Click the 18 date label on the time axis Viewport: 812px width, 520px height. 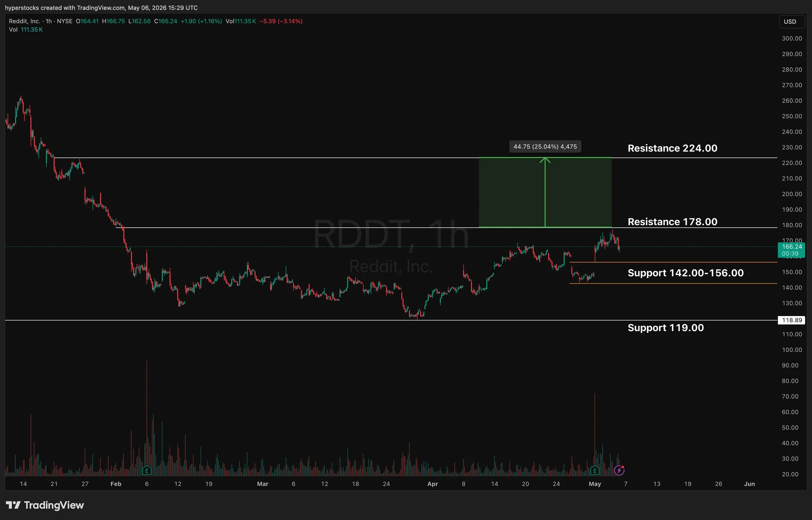click(356, 484)
